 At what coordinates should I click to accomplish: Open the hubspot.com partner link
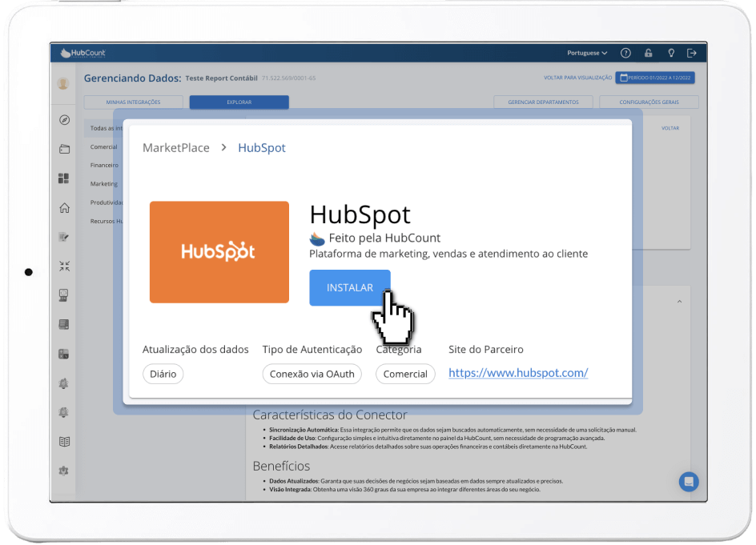[518, 373]
